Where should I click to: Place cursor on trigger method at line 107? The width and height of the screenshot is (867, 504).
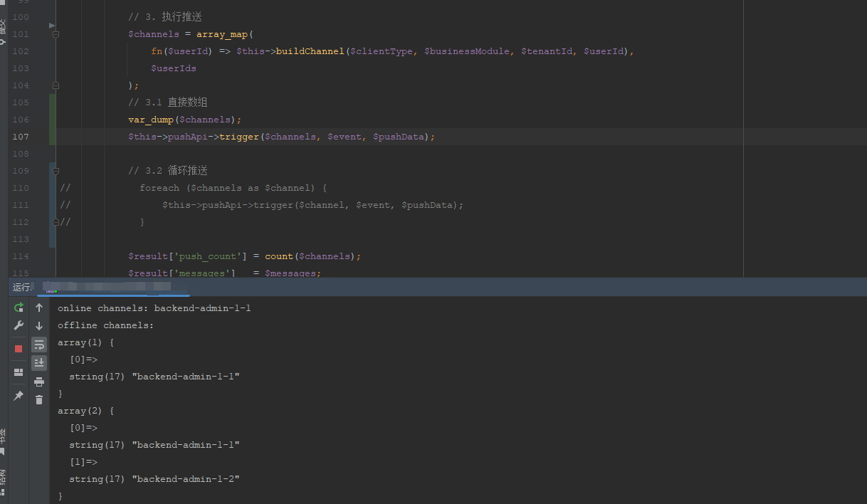point(239,137)
